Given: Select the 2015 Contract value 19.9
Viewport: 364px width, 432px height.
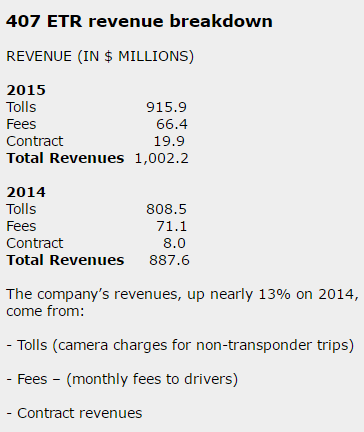Looking at the screenshot, I should 169,141.
